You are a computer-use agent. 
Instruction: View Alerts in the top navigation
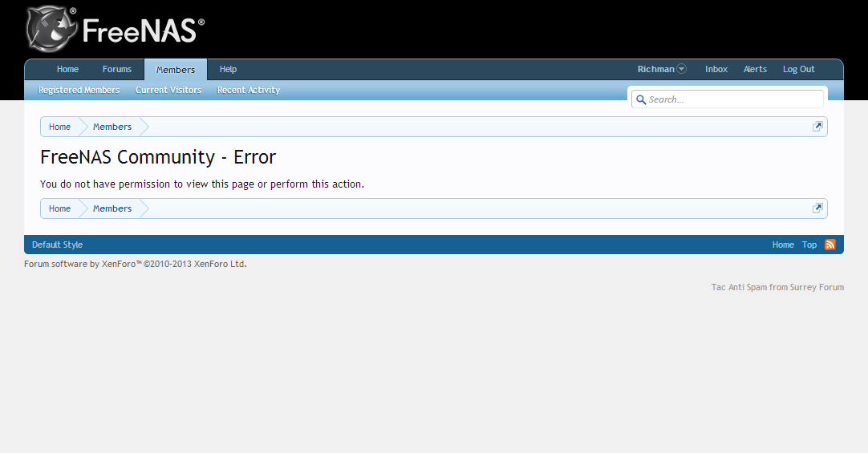[x=755, y=69]
